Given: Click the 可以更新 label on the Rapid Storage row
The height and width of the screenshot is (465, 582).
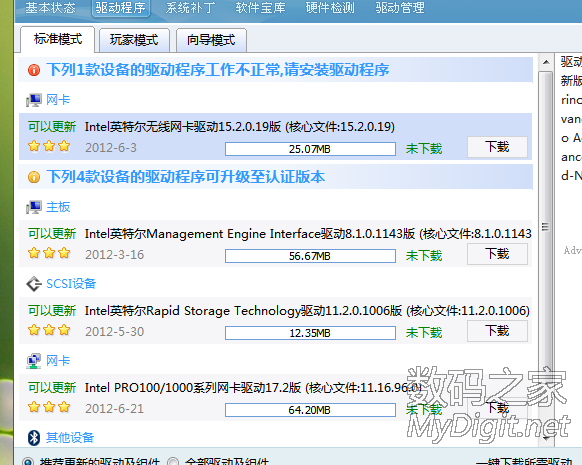Looking at the screenshot, I should 52,311.
